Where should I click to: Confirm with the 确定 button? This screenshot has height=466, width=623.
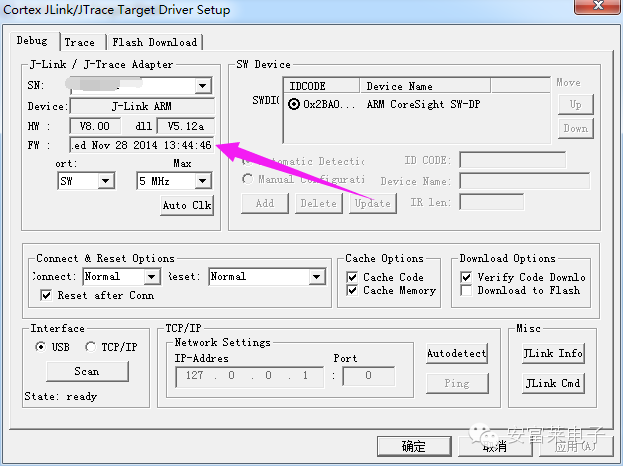click(x=414, y=447)
